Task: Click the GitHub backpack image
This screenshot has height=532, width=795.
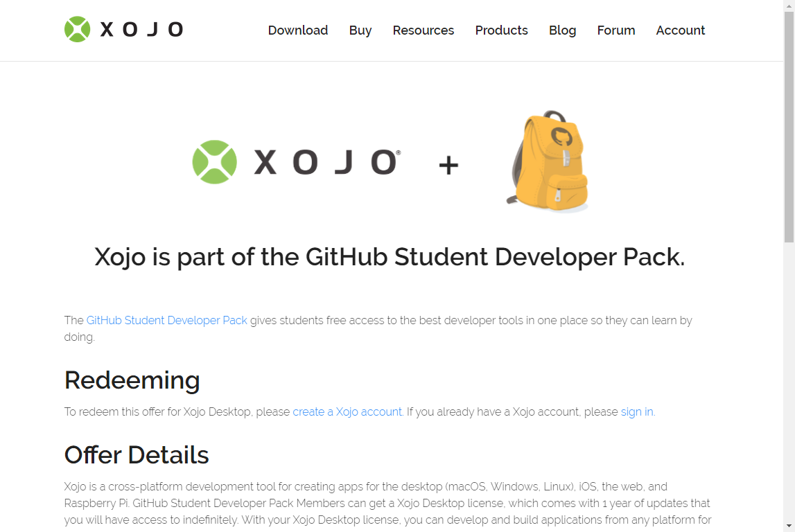Action: click(548, 161)
